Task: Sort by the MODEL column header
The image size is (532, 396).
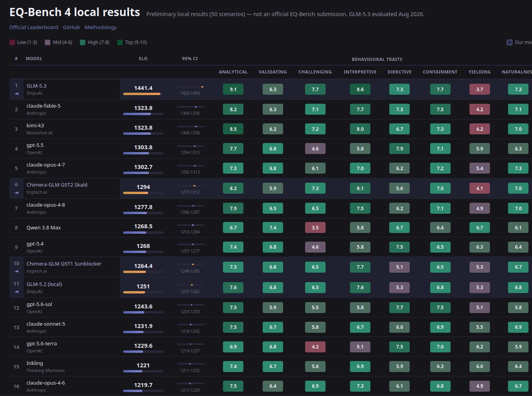Action: tap(34, 59)
